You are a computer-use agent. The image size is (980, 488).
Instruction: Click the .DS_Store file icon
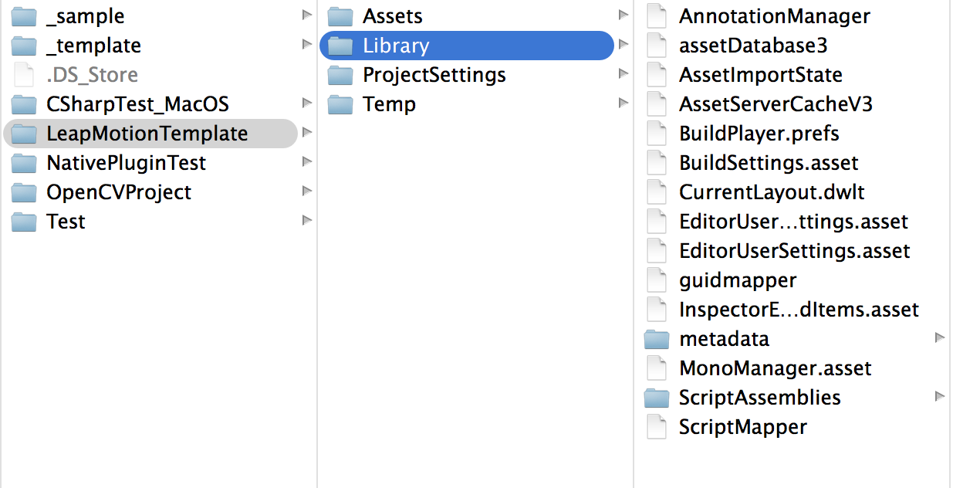click(x=24, y=75)
